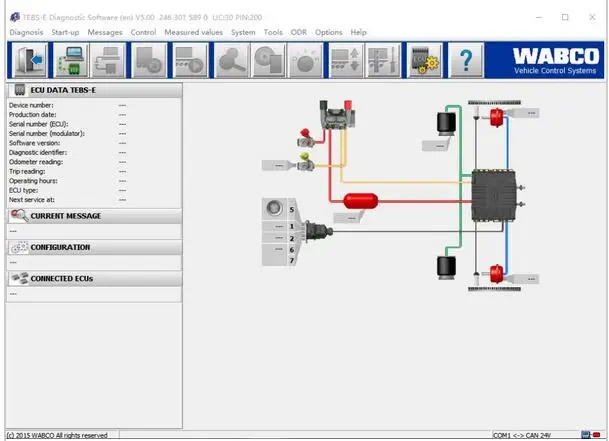Viewport: 609px width, 441px height.
Task: Open messages via magnifier toolbar icon
Action: point(232,60)
